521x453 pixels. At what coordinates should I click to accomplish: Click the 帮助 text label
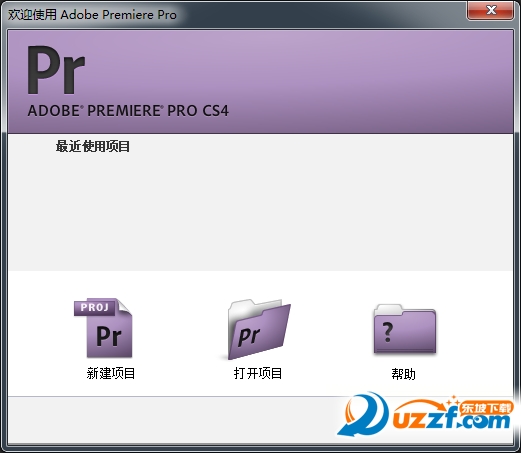point(404,374)
